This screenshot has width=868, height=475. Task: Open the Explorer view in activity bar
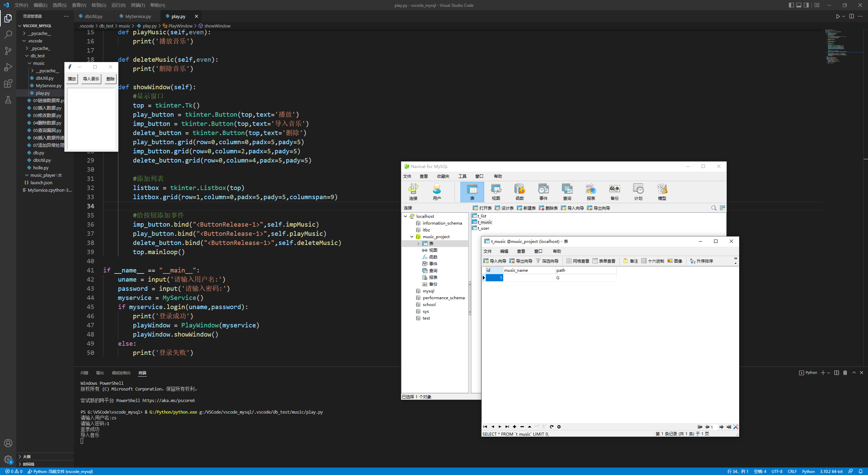click(x=8, y=18)
